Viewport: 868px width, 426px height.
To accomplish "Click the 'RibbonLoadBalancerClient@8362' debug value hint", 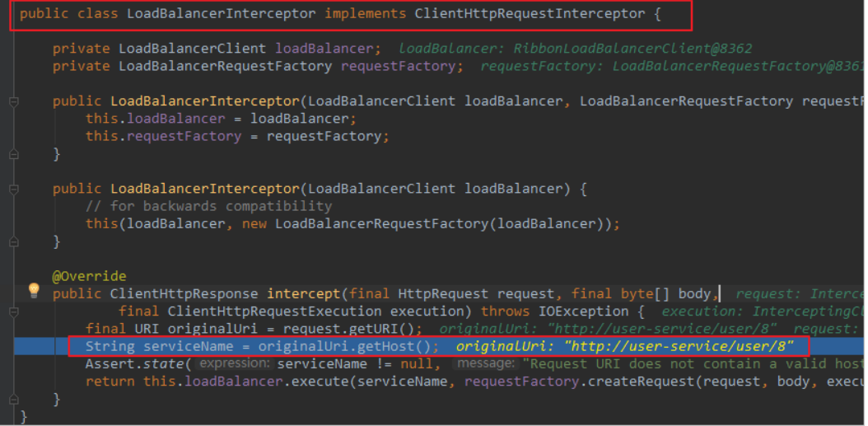I will pos(632,49).
